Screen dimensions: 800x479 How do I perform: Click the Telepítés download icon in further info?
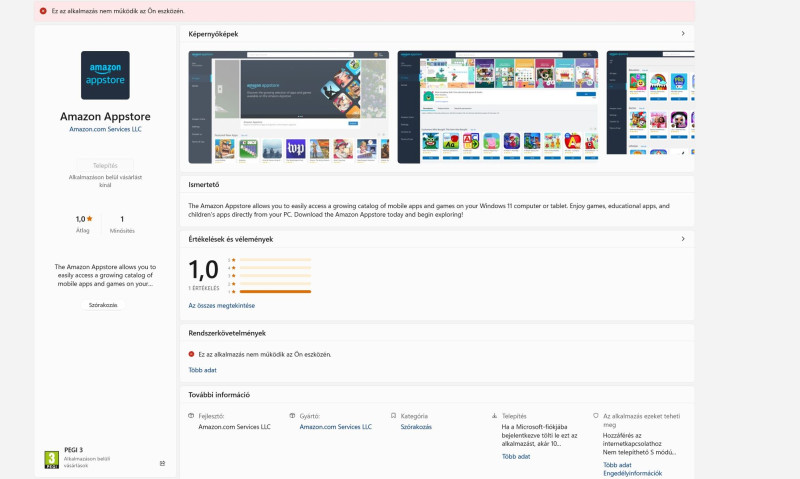[x=494, y=416]
